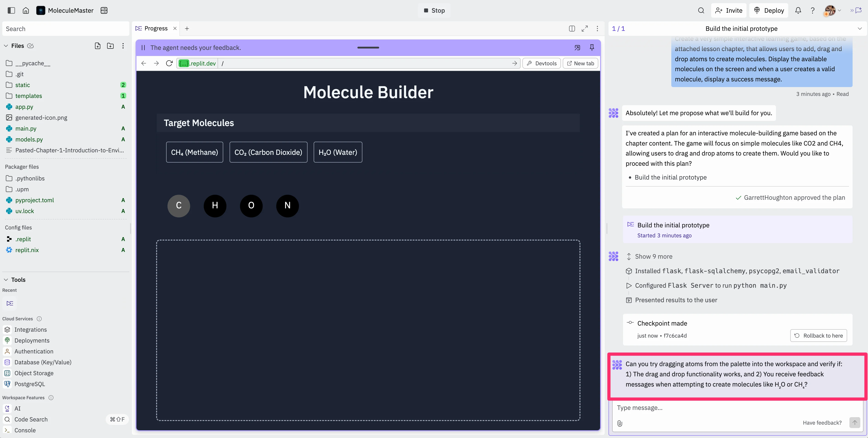Screen dimensions: 868x438
Task: Open notifications bell icon
Action: 798,10
